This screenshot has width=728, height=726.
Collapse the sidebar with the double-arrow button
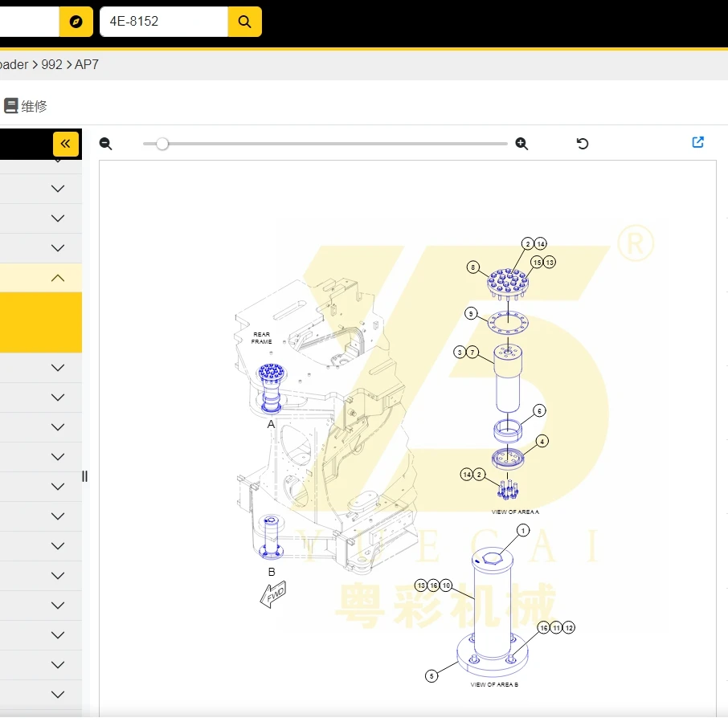[66, 144]
